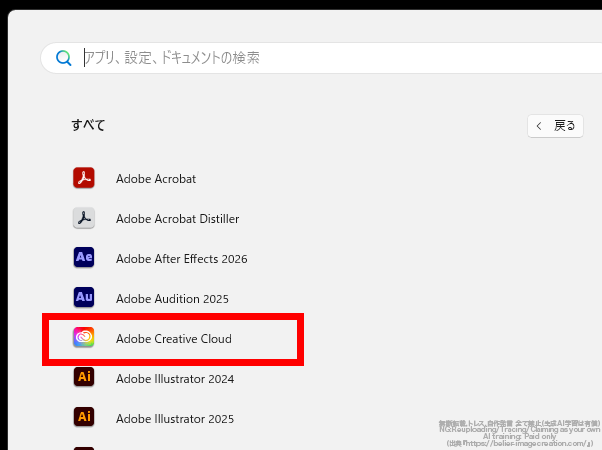Click the magnifying glass search icon
This screenshot has height=450, width=602.
pyautogui.click(x=64, y=58)
